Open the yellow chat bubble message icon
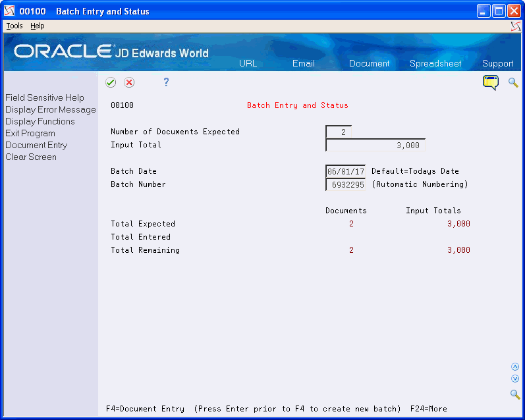 pyautogui.click(x=491, y=83)
